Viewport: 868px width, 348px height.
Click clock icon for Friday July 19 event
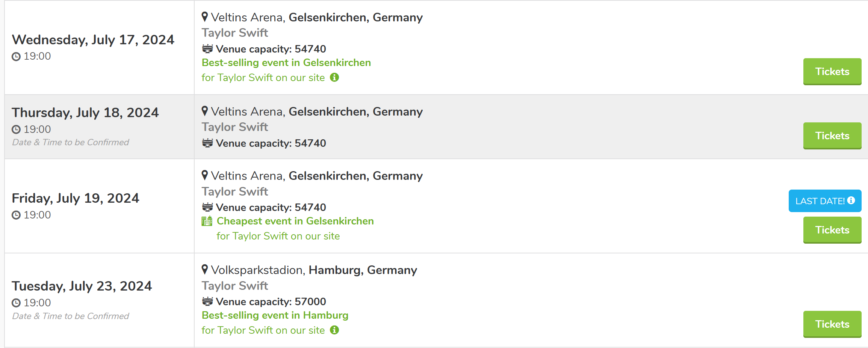[16, 215]
